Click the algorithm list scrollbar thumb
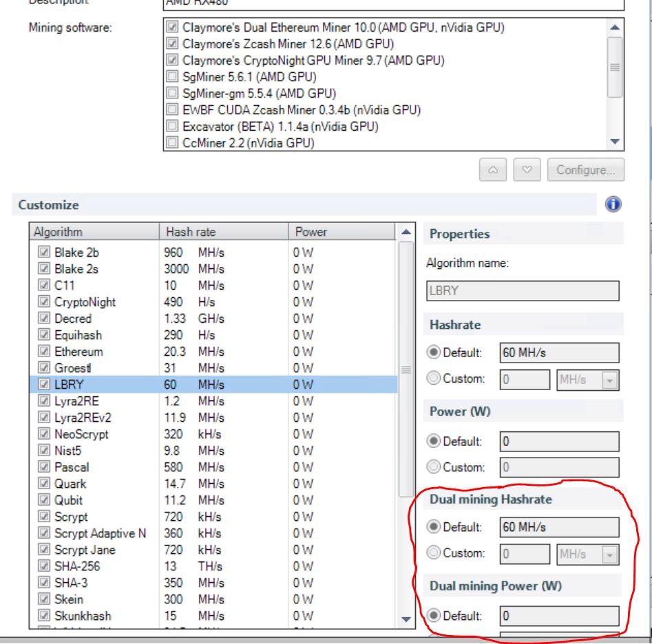This screenshot has height=644, width=652. tap(406, 369)
